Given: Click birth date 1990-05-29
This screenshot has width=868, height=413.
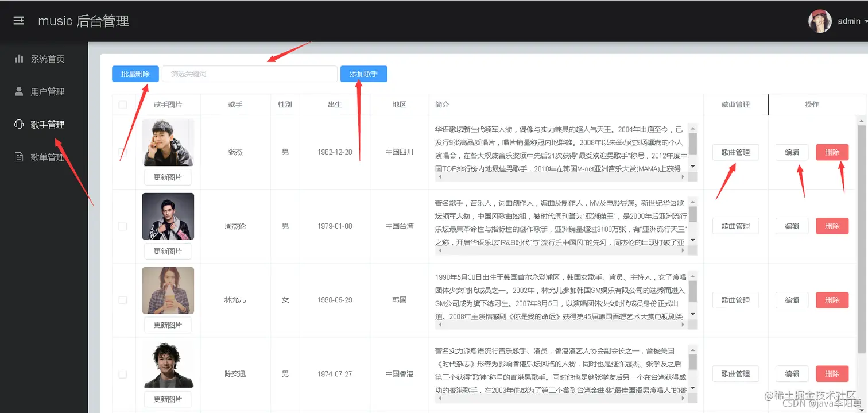Looking at the screenshot, I should point(335,300).
